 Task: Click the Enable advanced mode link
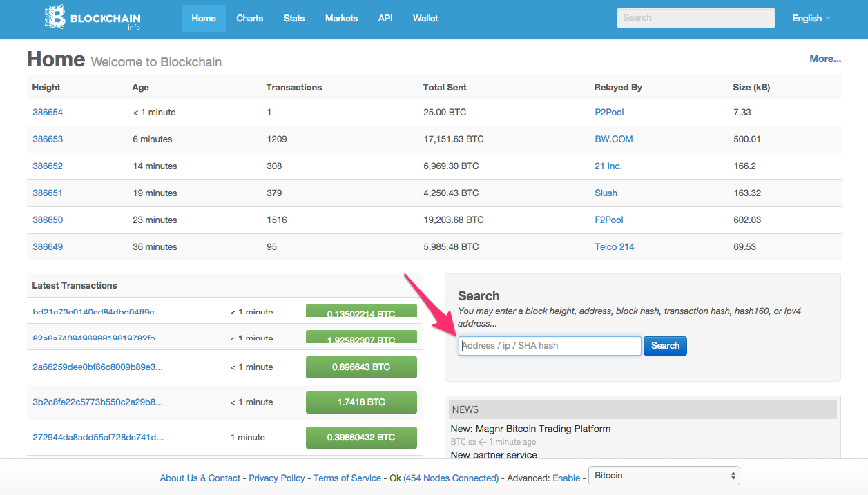pos(566,478)
